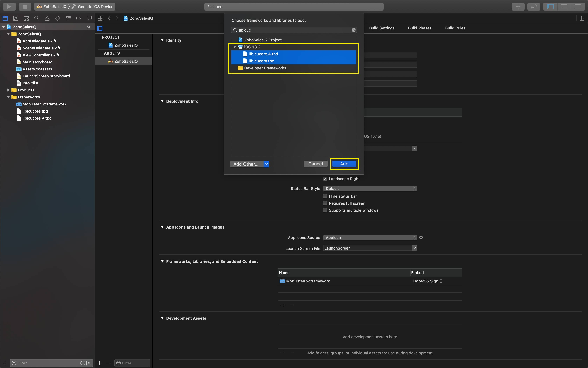
Task: Click the Add button
Action: [x=344, y=164]
